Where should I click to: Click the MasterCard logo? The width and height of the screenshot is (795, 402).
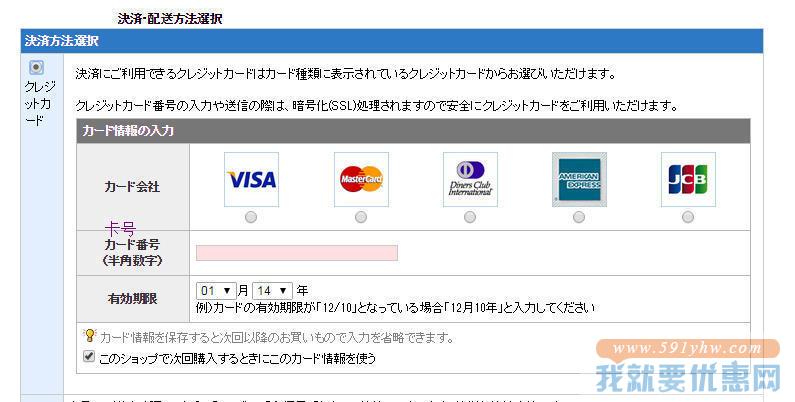click(361, 179)
